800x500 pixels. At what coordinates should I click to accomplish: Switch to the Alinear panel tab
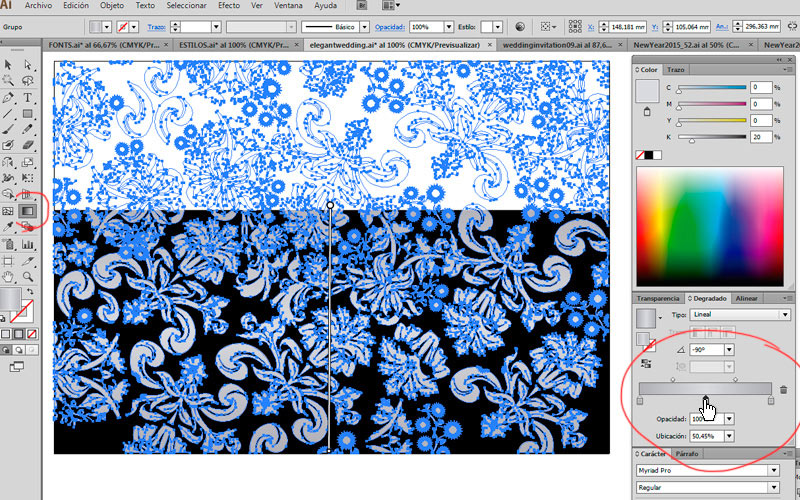point(746,298)
